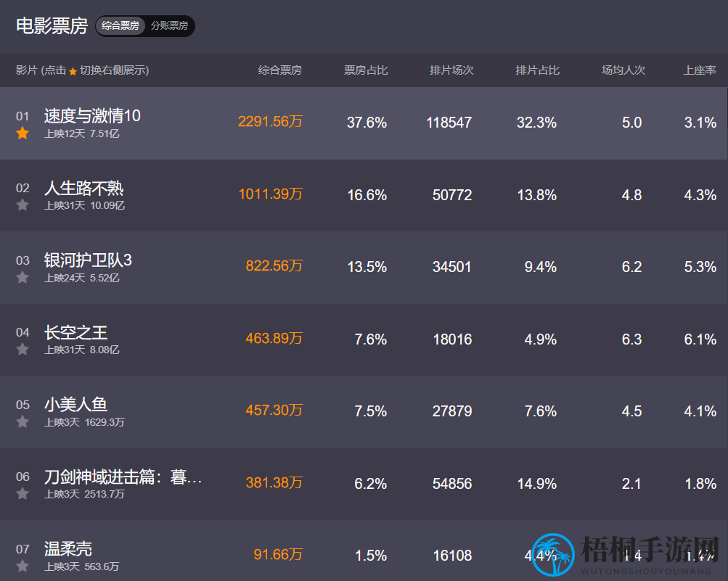Click the screenings count 118547
The image size is (728, 581).
point(449,123)
